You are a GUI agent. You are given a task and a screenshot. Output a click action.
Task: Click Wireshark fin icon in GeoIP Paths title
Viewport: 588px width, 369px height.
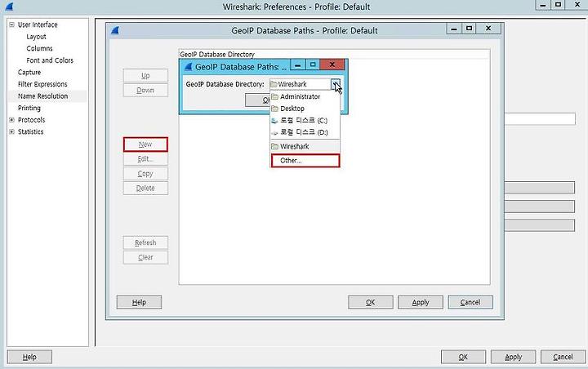point(115,30)
